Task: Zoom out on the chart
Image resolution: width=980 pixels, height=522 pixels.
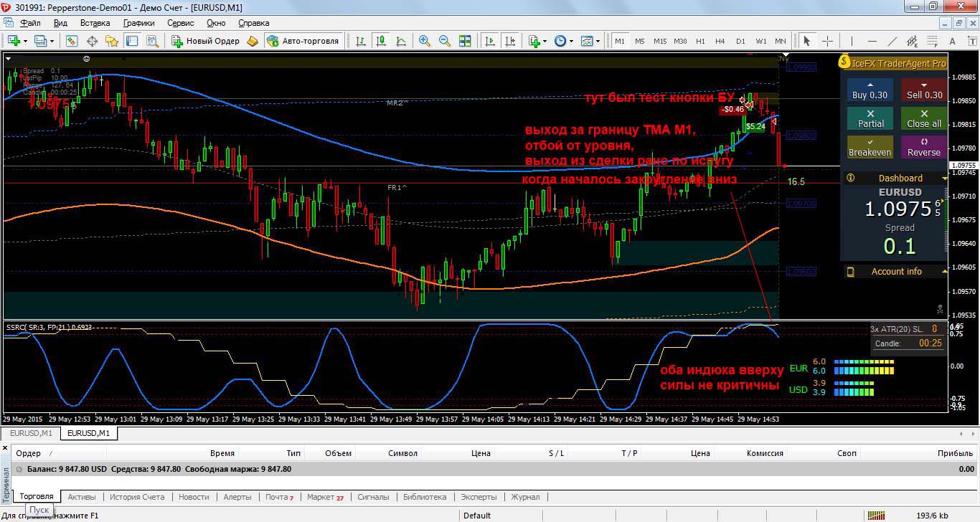Action: pyautogui.click(x=445, y=41)
